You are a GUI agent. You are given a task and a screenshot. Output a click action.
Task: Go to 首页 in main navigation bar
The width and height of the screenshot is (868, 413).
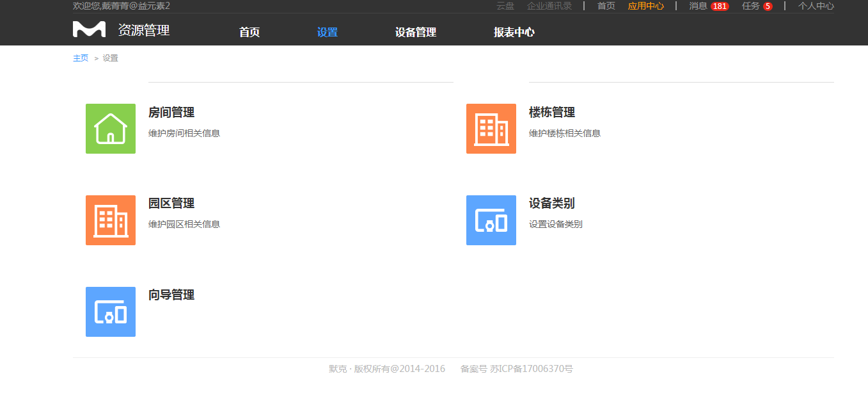point(249,33)
